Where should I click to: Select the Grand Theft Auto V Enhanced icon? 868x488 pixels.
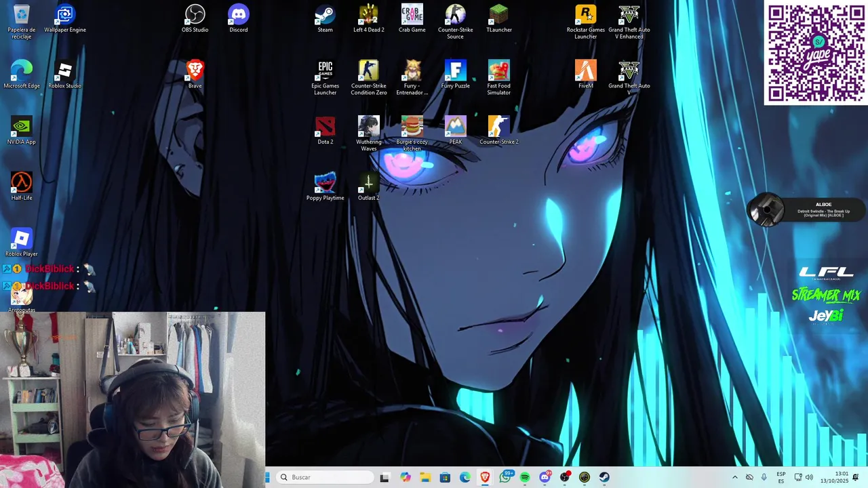pos(629,22)
